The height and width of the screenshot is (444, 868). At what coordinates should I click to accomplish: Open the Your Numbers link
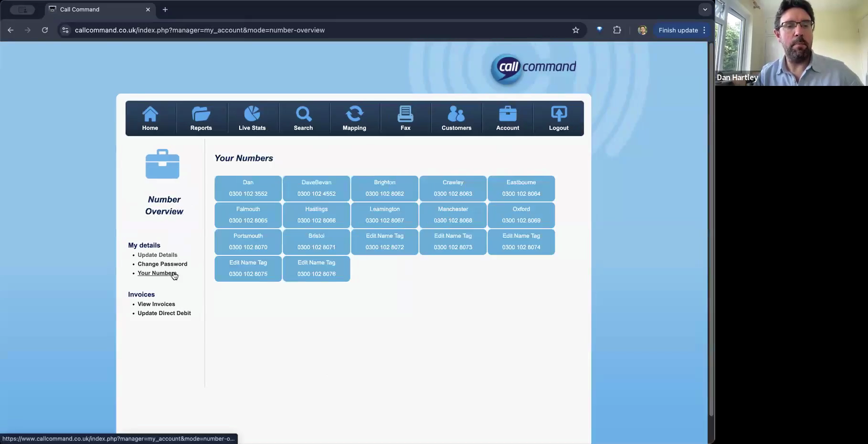157,273
